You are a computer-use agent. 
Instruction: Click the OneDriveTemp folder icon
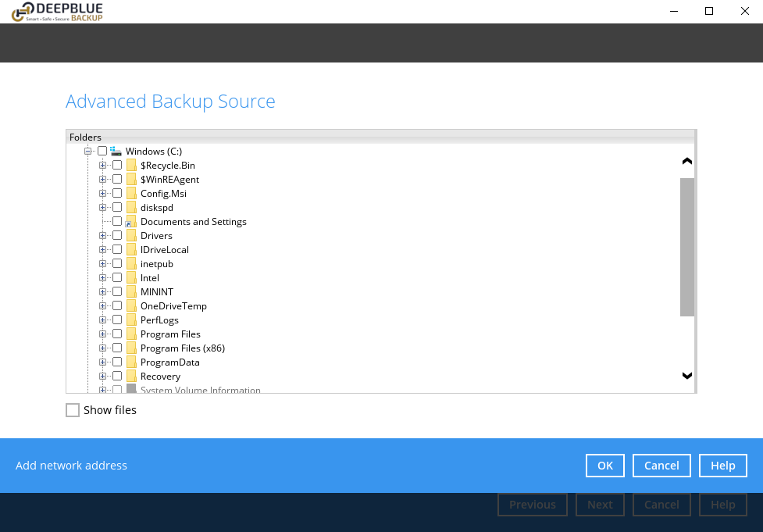(131, 306)
